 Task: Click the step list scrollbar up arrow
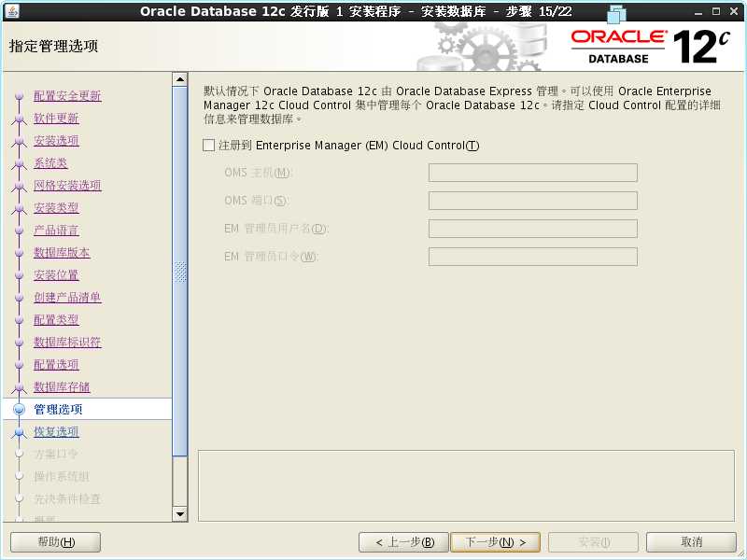click(x=180, y=79)
